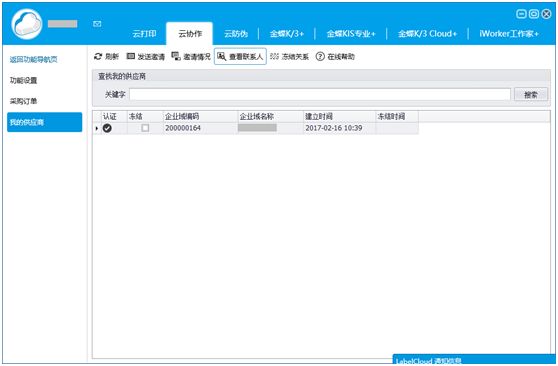Open 功能设置 in the sidebar
This screenshot has height=366, width=558.
point(23,80)
